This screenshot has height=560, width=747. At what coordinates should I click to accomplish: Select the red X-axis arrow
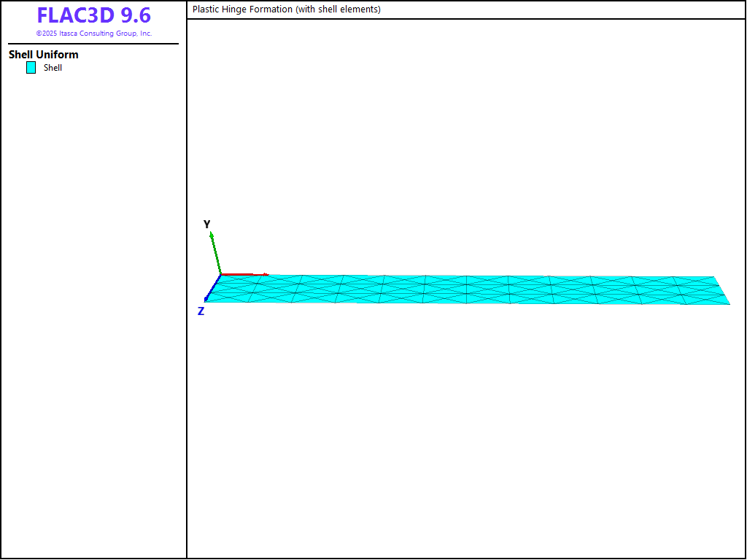pos(244,275)
